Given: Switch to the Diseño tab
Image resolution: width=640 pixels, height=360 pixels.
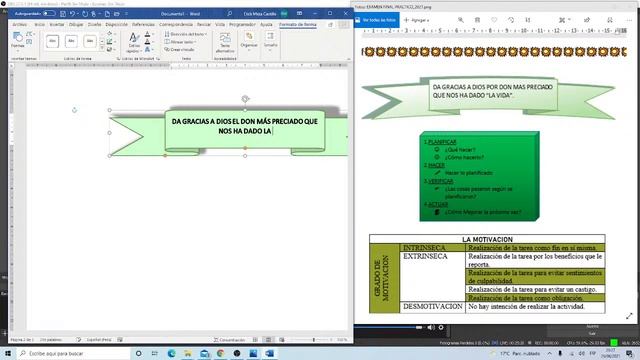Looking at the screenshot, I should (x=94, y=24).
